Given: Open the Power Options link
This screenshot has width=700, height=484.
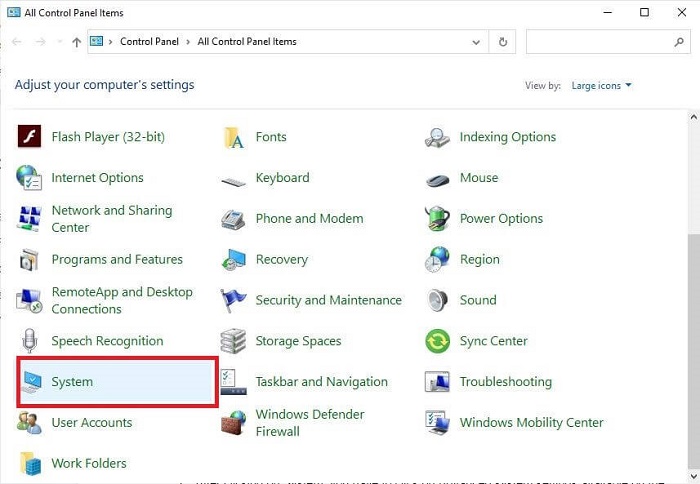Looking at the screenshot, I should [501, 219].
